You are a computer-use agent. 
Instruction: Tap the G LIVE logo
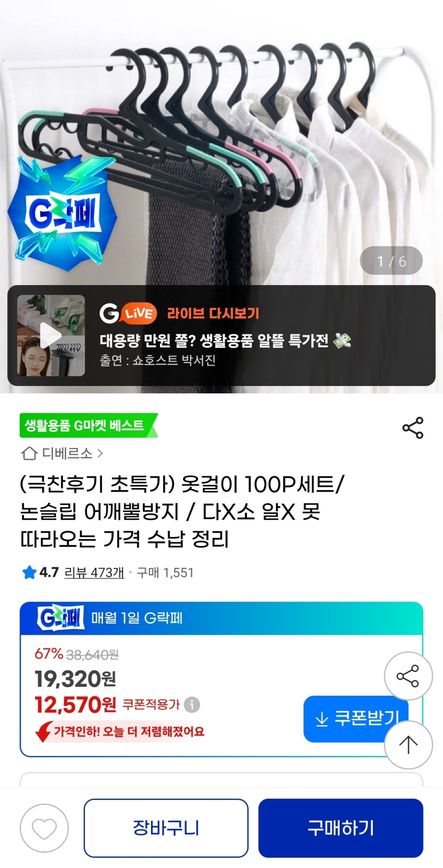128,313
